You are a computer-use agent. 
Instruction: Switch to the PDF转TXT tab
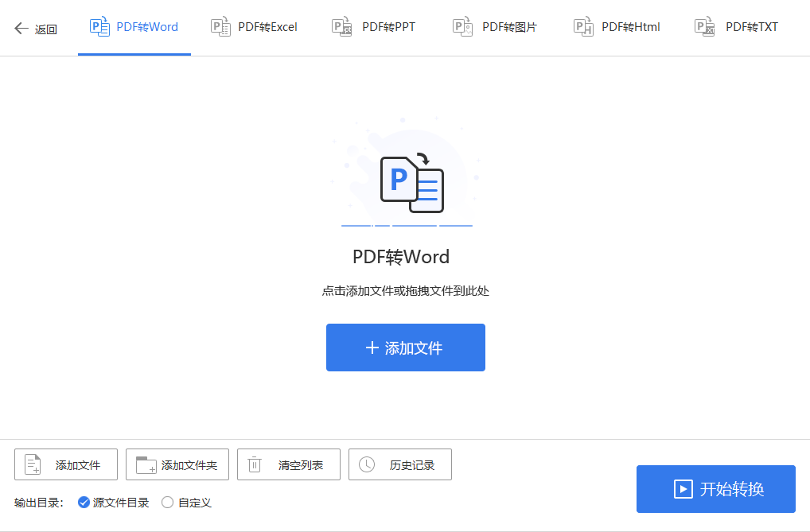[x=737, y=27]
